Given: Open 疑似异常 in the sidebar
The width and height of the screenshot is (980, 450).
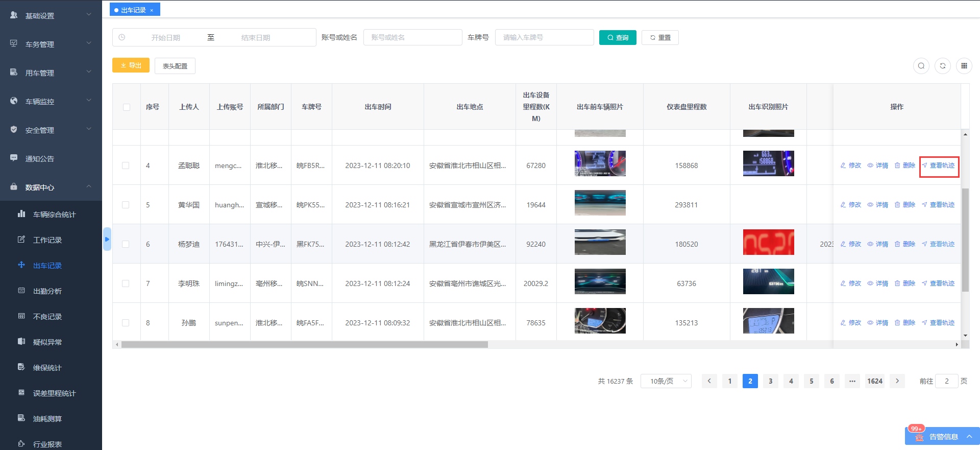Looking at the screenshot, I should coord(51,342).
